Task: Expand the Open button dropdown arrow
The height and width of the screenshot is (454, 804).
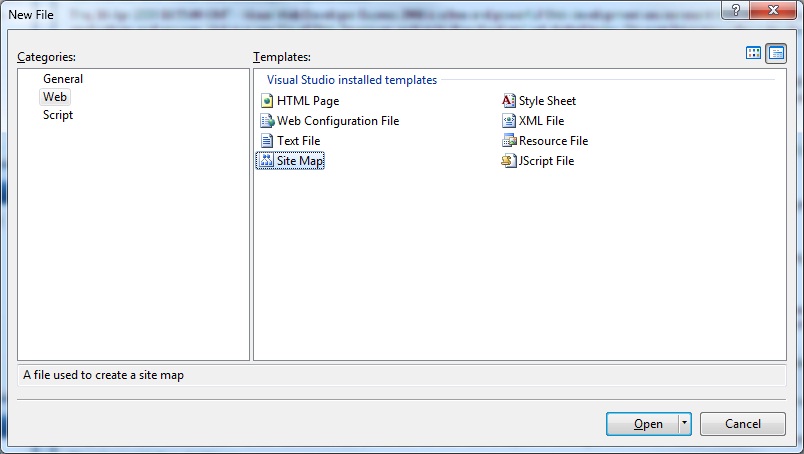Action: point(685,424)
